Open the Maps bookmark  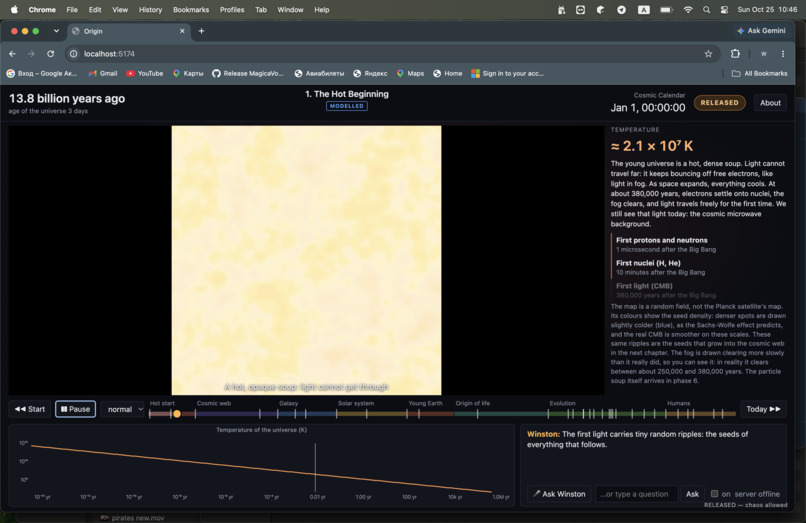410,74
